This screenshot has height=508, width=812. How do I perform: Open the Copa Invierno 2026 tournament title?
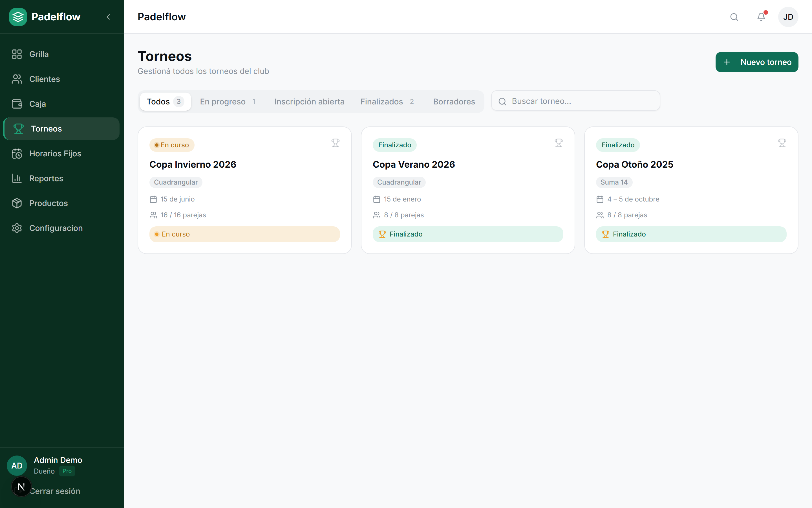coord(193,164)
